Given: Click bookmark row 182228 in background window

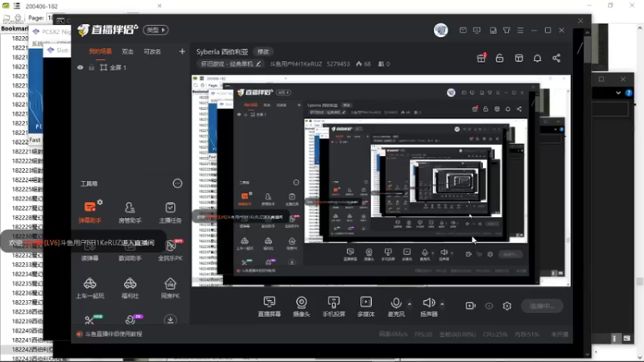Looking at the screenshot, I should pyautogui.click(x=27, y=217).
